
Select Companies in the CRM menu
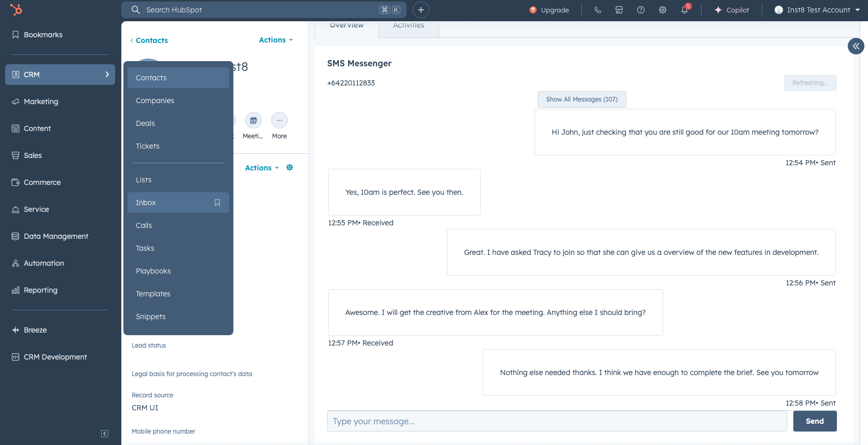(x=178, y=101)
